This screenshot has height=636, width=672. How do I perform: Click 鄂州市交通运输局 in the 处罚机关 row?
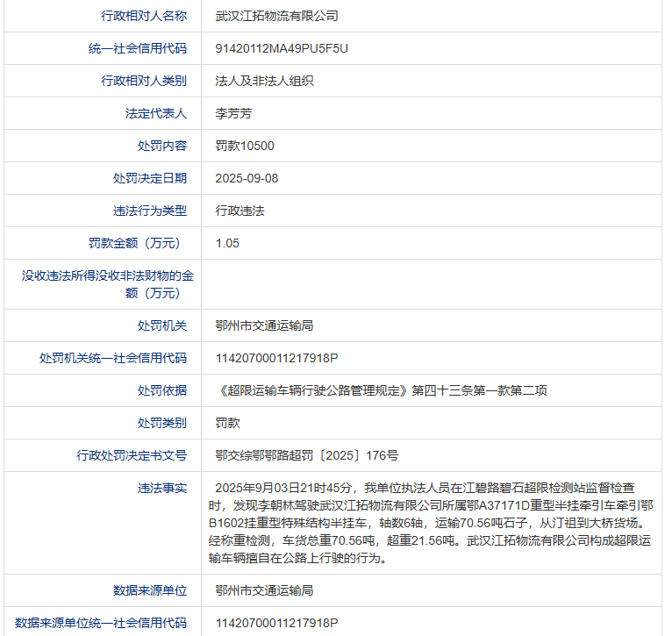tap(264, 325)
